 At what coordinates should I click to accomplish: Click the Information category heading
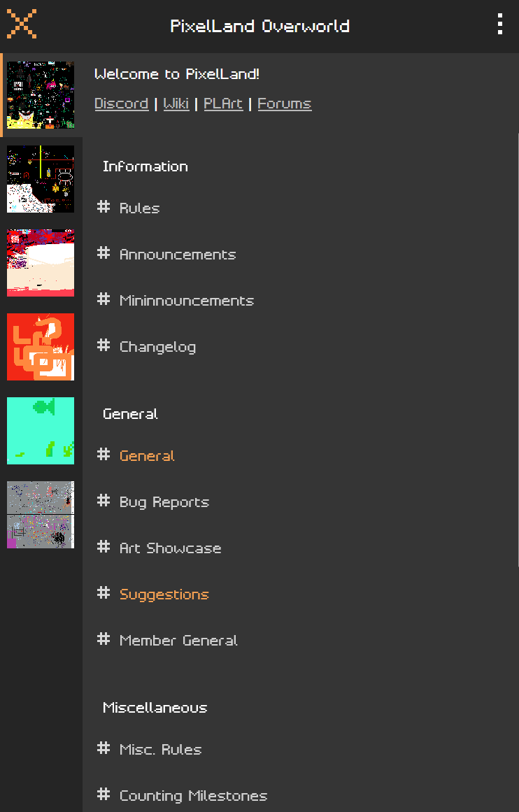[145, 166]
